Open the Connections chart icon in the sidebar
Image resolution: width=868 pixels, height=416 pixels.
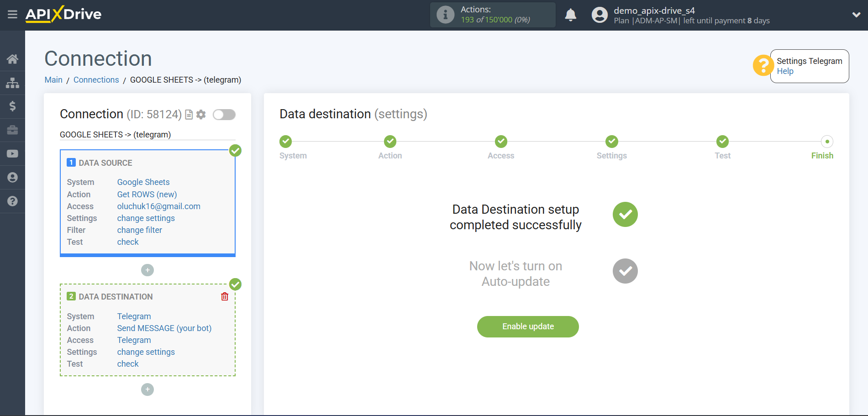12,82
